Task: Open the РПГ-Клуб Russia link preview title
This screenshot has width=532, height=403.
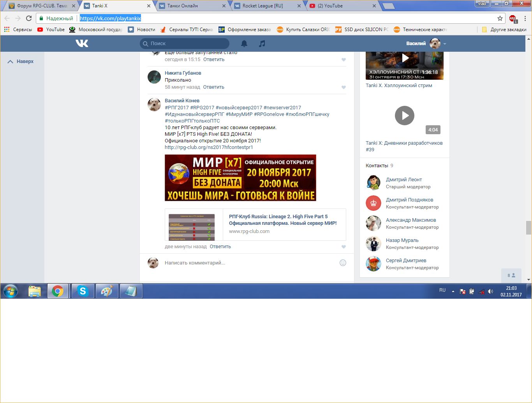Action: 283,220
